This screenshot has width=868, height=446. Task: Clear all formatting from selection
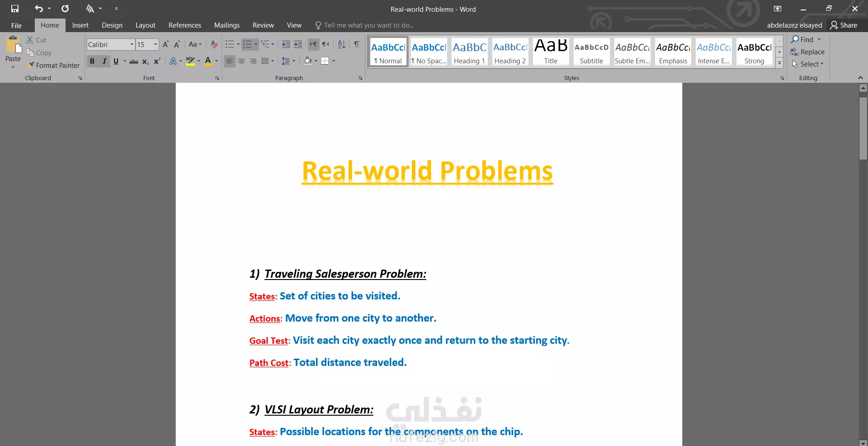[x=214, y=44]
